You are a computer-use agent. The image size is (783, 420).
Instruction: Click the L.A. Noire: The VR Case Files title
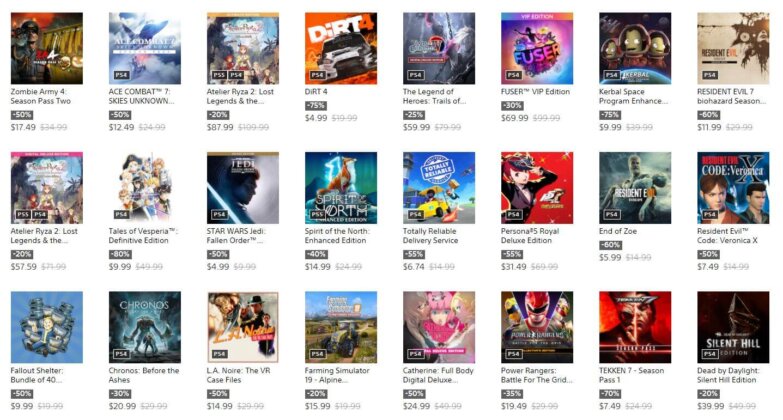[238, 375]
